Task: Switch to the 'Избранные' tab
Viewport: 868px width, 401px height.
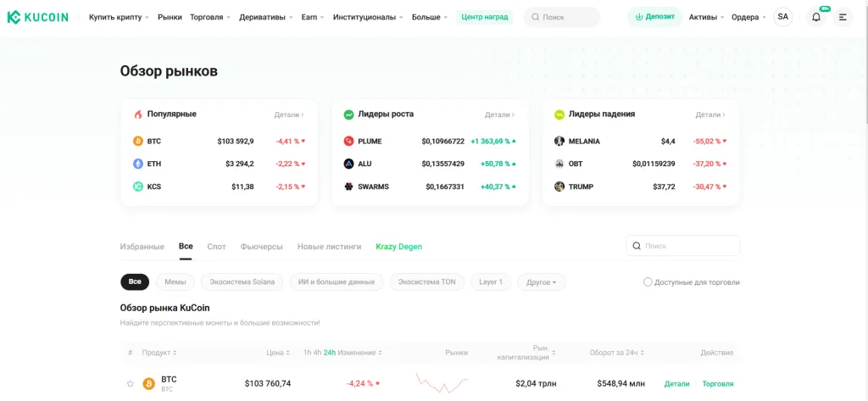Action: coord(142,247)
